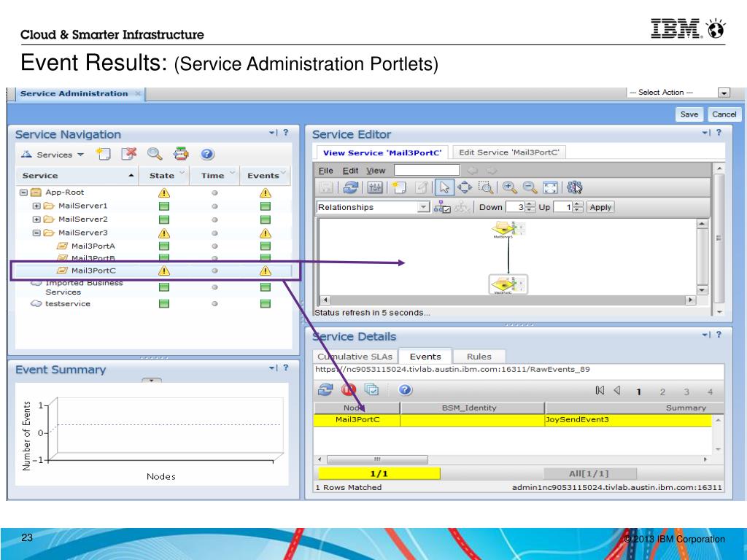Click the Down level stepper arrows

coord(530,207)
